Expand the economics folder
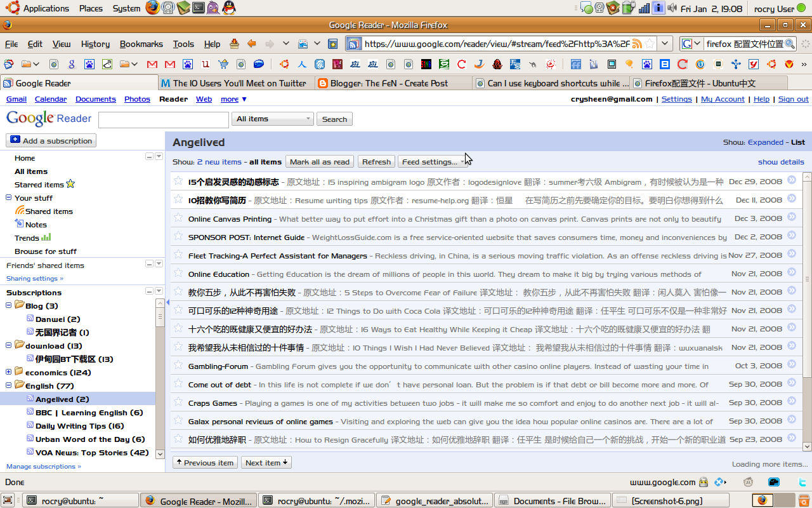 10,372
